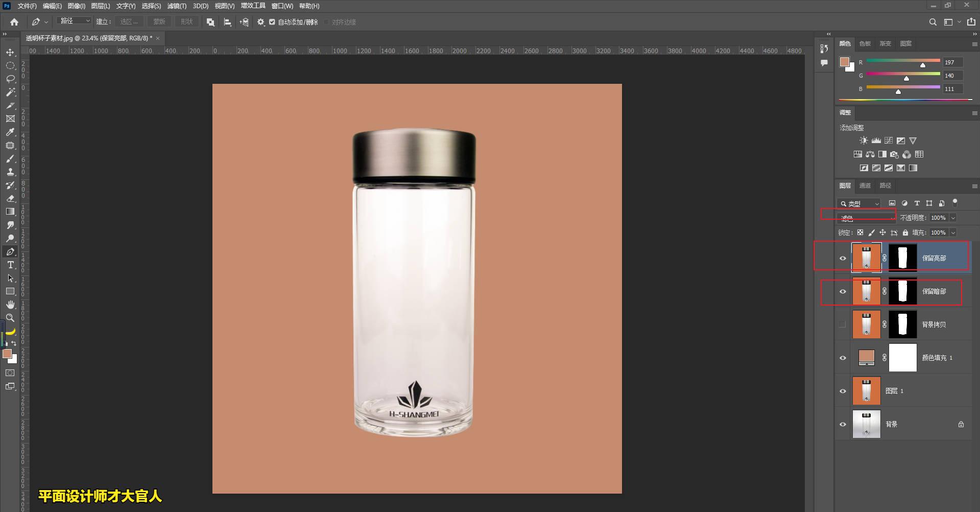Select the Hand tool
The width and height of the screenshot is (980, 512).
point(10,305)
